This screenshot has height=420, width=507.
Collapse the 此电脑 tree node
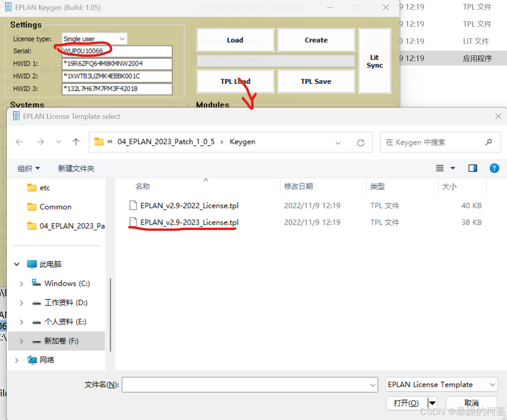pyautogui.click(x=17, y=264)
